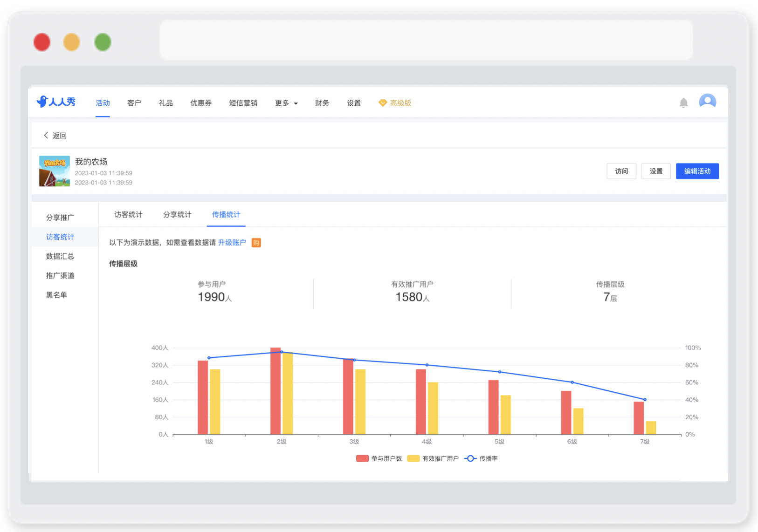
Task: Go to the 客户 menu
Action: point(134,103)
